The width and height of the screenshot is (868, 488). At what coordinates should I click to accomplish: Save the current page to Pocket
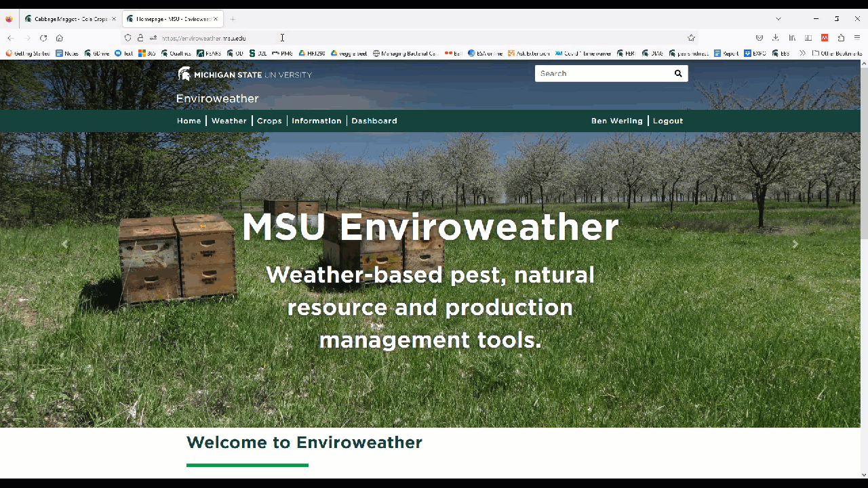759,38
